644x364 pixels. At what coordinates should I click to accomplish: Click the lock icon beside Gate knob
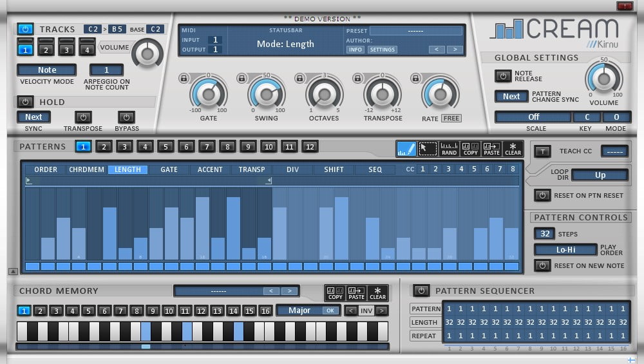pyautogui.click(x=184, y=79)
